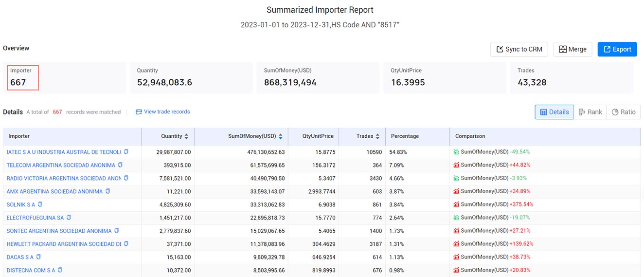Click comparison chart icon showing +375.54%
This screenshot has width=644, height=277.
coord(456,204)
